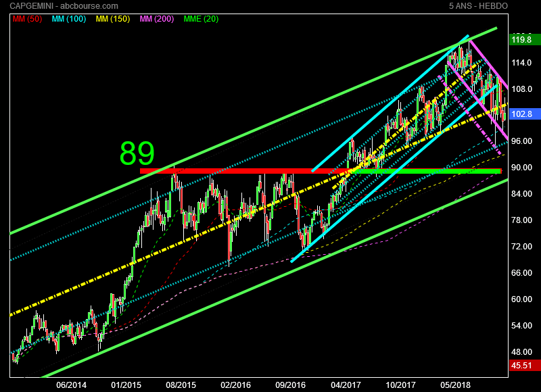Click the CAPGEMINI - abcbourse.com title
Screen dimensions: 541x392
[x=64, y=6]
